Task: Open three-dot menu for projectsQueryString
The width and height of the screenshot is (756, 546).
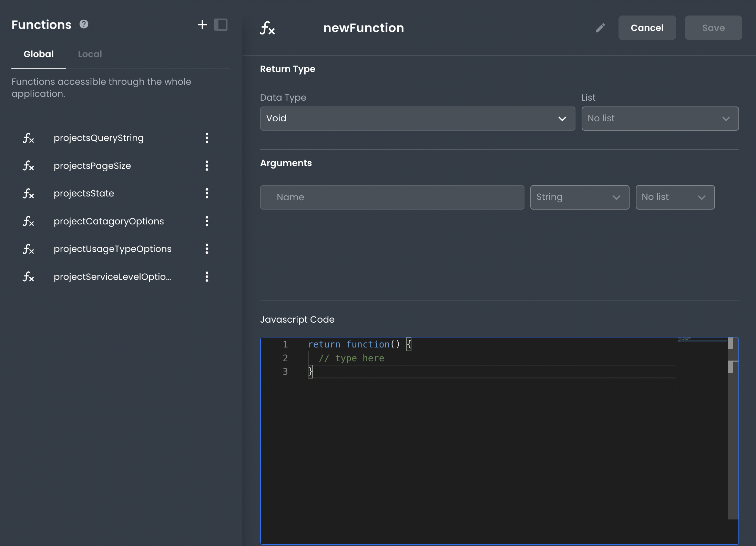Action: pos(207,138)
